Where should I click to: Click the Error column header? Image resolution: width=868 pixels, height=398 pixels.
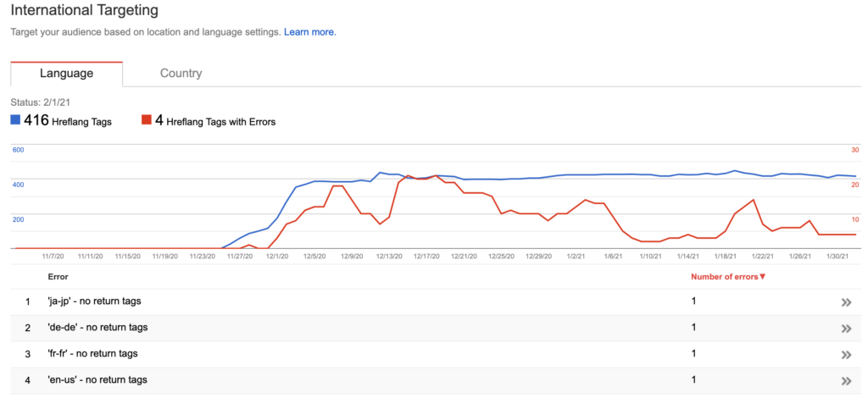point(58,276)
